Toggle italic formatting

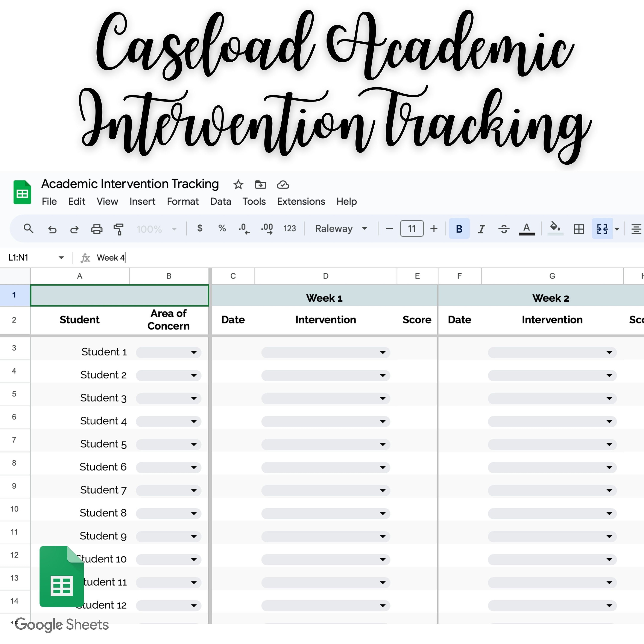click(481, 229)
